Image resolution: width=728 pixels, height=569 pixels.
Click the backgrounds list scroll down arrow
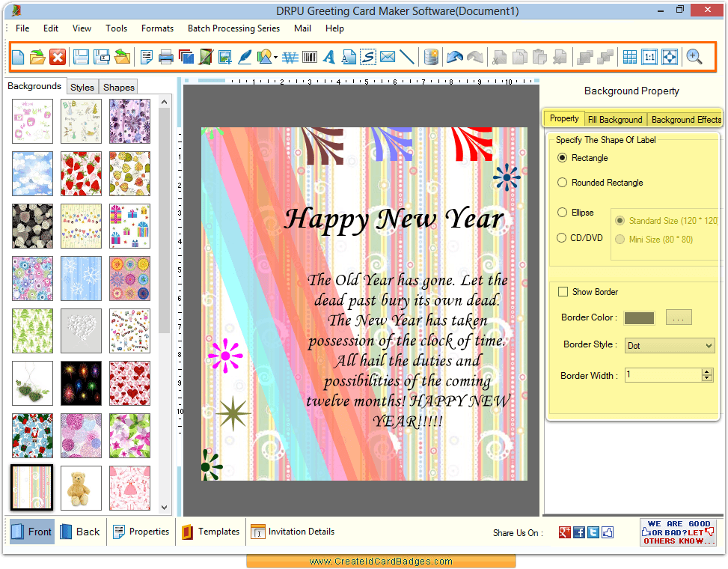pyautogui.click(x=164, y=508)
